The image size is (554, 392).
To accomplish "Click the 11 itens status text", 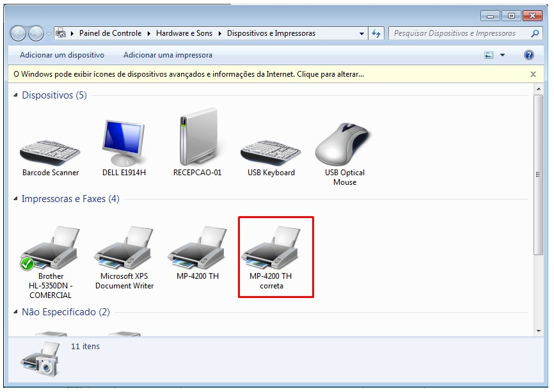I will tap(85, 347).
